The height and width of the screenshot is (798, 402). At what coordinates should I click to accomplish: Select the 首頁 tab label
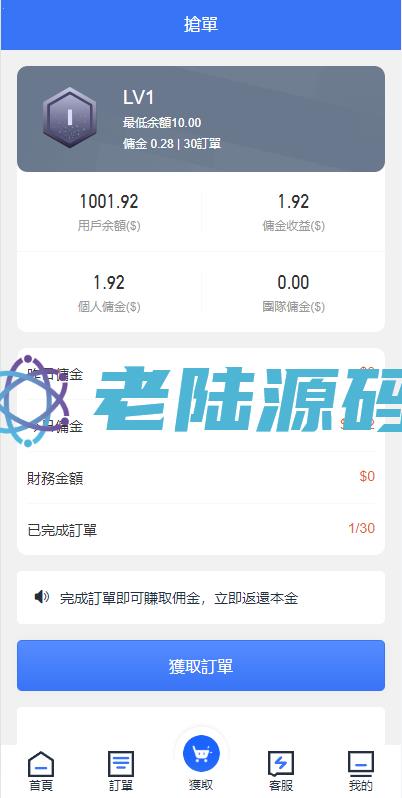coord(41,785)
